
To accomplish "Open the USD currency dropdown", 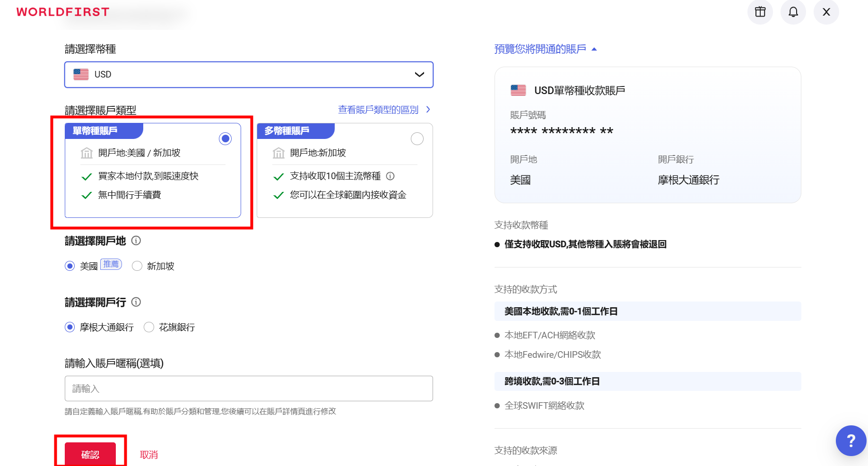I will click(x=249, y=75).
